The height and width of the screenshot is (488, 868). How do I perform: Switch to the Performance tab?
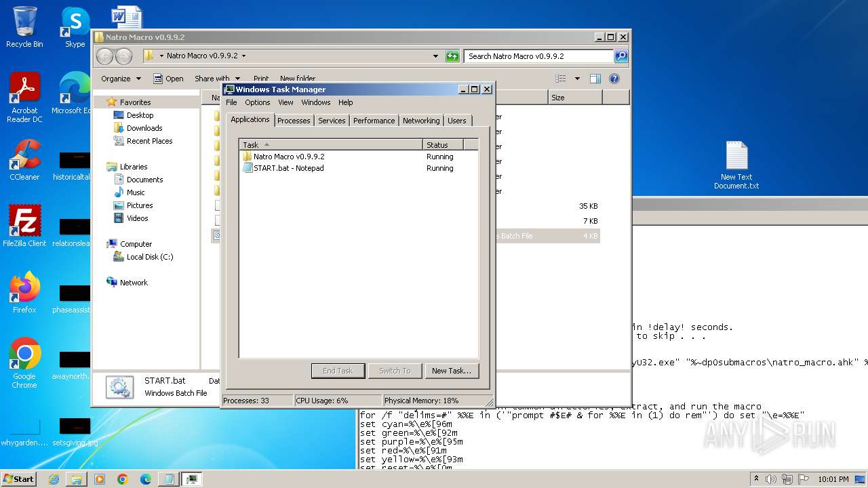[374, 121]
